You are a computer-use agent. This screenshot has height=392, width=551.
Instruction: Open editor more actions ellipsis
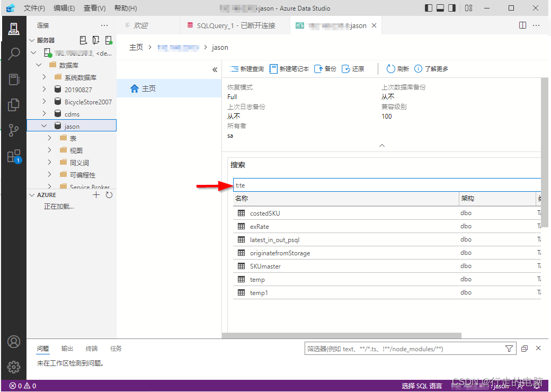pyautogui.click(x=536, y=25)
